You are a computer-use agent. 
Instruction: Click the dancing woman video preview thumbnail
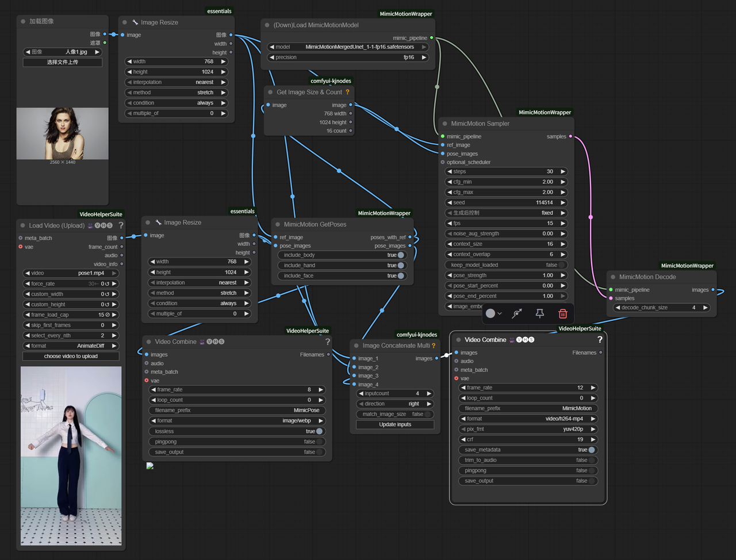[71, 460]
